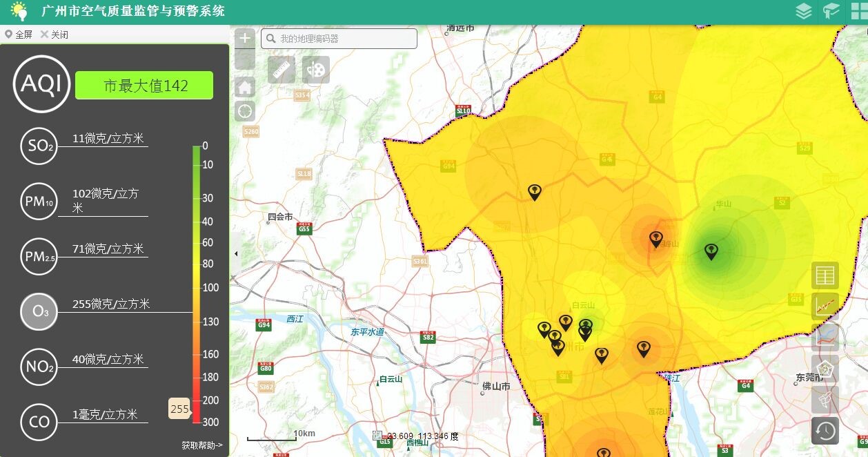Click the graduation cap icon in header
868x457 pixels.
tap(830, 11)
